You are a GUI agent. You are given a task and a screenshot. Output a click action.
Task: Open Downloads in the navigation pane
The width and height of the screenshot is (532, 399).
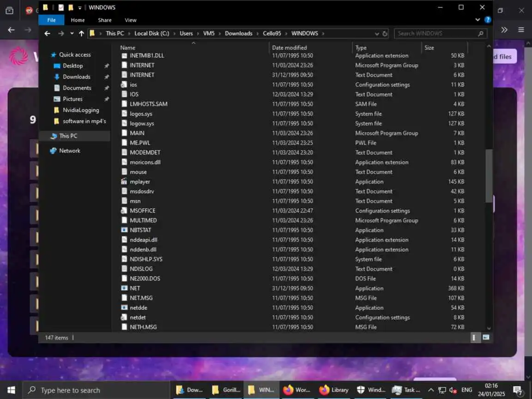click(x=76, y=77)
